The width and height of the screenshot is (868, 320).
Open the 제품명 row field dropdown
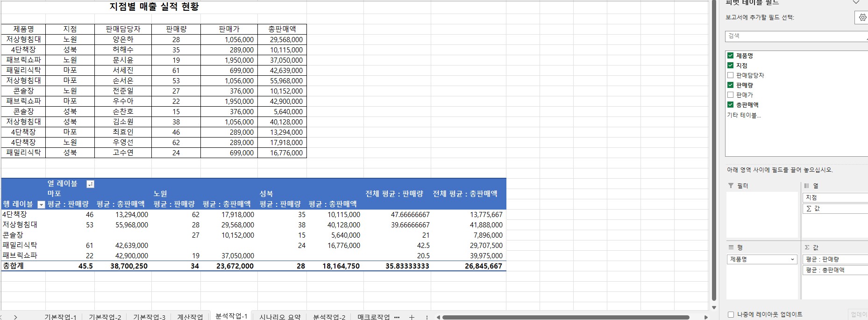792,259
